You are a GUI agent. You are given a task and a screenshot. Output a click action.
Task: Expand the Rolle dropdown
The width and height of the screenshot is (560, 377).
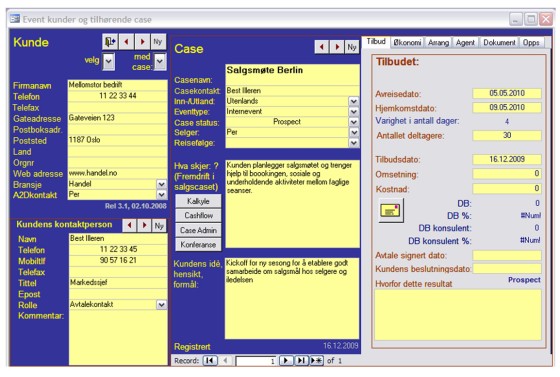161,305
